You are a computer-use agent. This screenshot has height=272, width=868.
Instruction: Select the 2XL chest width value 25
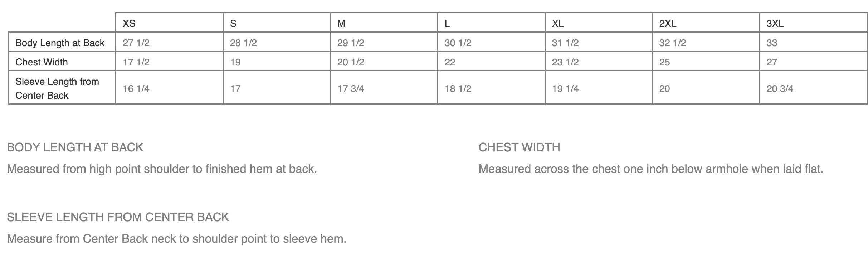coord(664,62)
